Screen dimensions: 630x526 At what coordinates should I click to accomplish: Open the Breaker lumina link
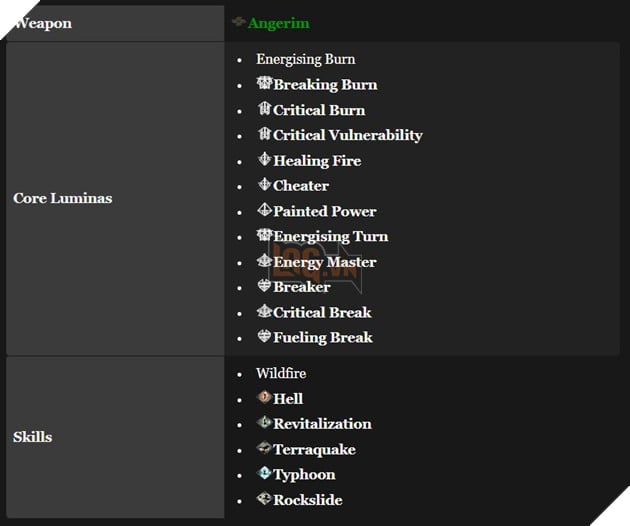301,287
